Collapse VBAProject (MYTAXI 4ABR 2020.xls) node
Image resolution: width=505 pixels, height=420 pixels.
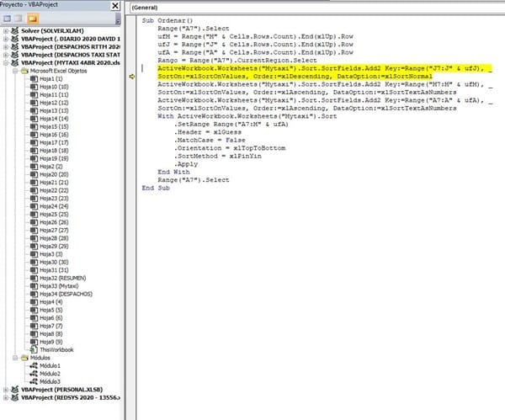(x=6, y=63)
